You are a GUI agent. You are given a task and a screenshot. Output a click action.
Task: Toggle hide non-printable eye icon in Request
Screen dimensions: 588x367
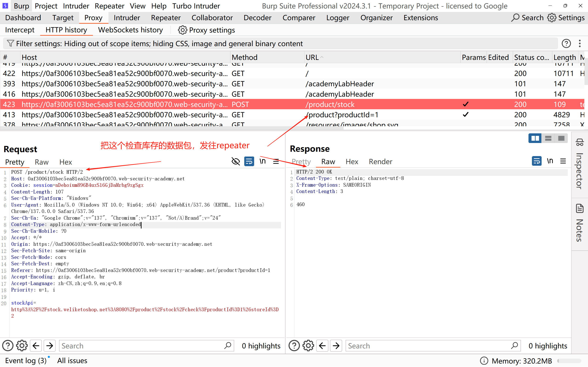(236, 161)
